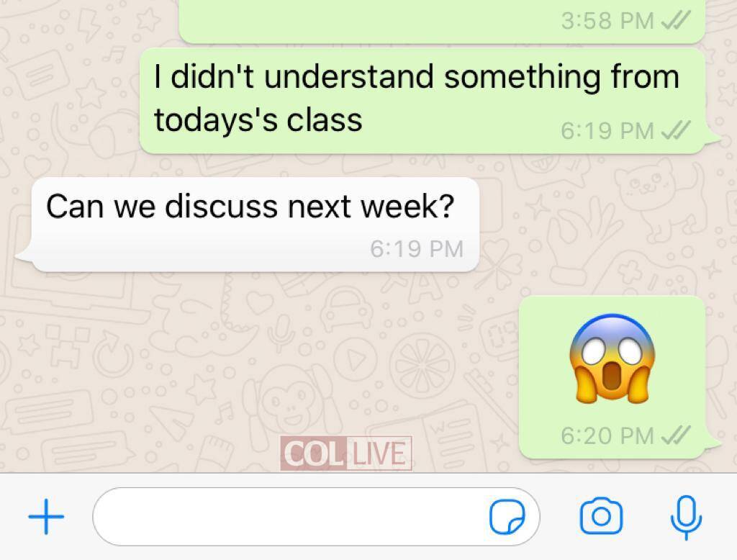Click the 3:58 PM timestamp on the top bubble
This screenshot has height=560, width=737.
(x=607, y=21)
